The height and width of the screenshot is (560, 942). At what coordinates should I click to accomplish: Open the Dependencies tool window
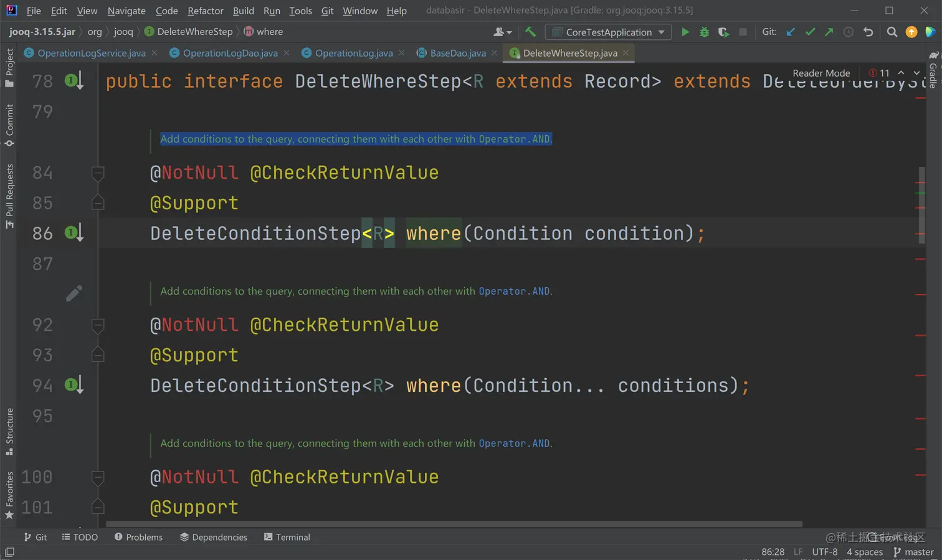[x=214, y=537]
